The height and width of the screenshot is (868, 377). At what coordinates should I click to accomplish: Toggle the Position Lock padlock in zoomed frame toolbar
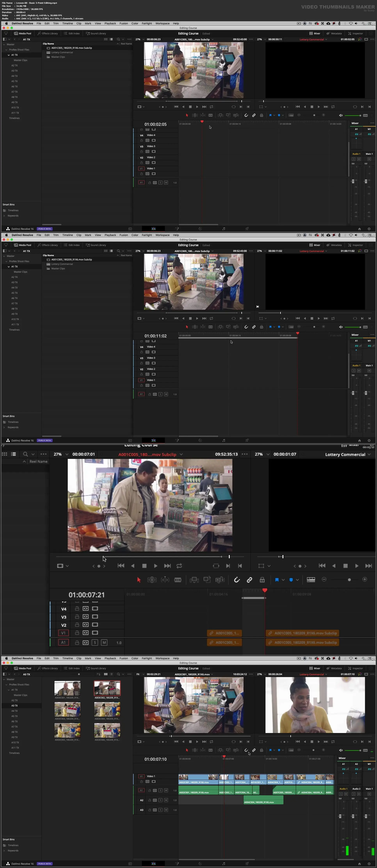click(x=262, y=580)
